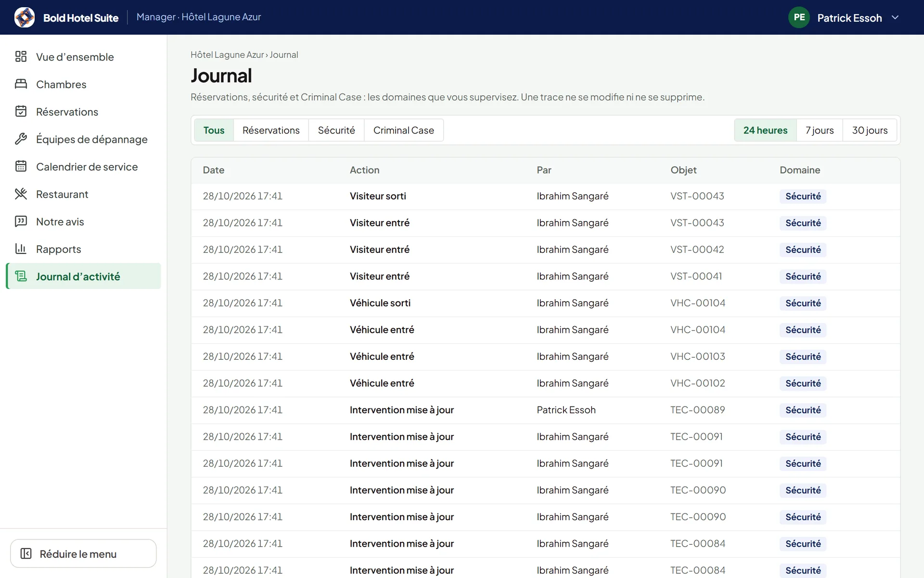Go to Chambres in the sidebar

83,84
